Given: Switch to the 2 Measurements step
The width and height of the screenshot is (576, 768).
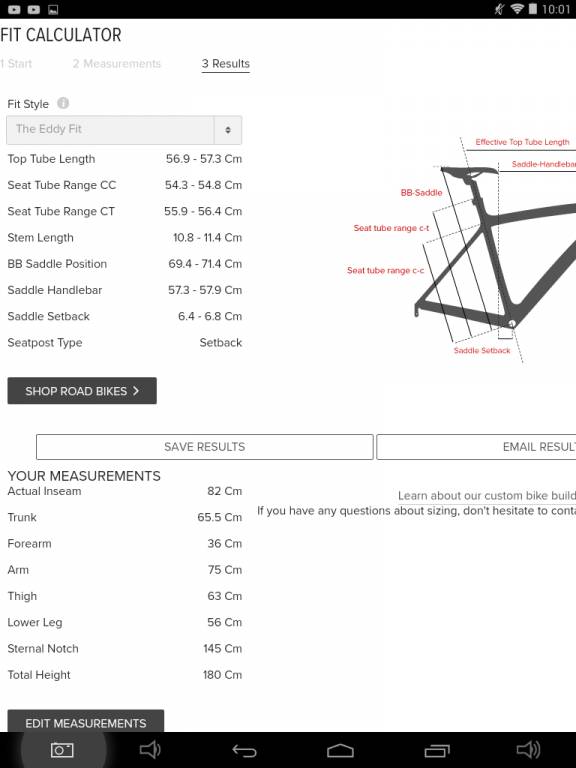Looking at the screenshot, I should (117, 64).
